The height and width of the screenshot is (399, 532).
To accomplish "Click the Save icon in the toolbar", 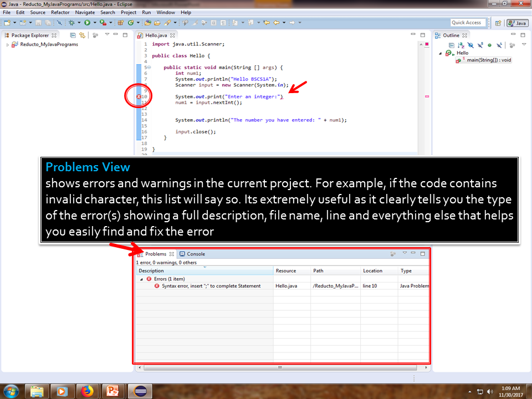I will (x=38, y=22).
